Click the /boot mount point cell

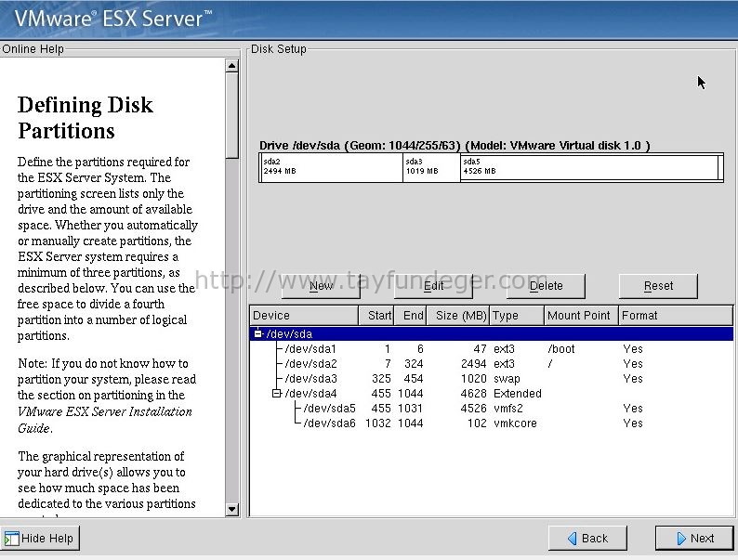(561, 349)
